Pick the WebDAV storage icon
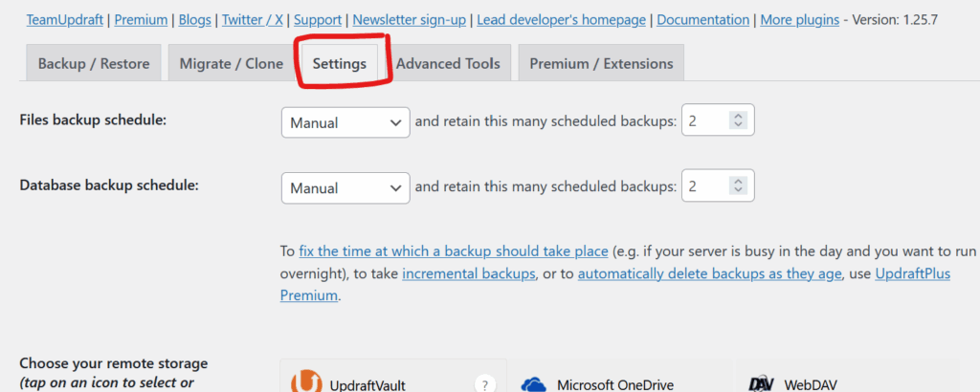Viewport: 980px width, 392px height. [x=761, y=384]
